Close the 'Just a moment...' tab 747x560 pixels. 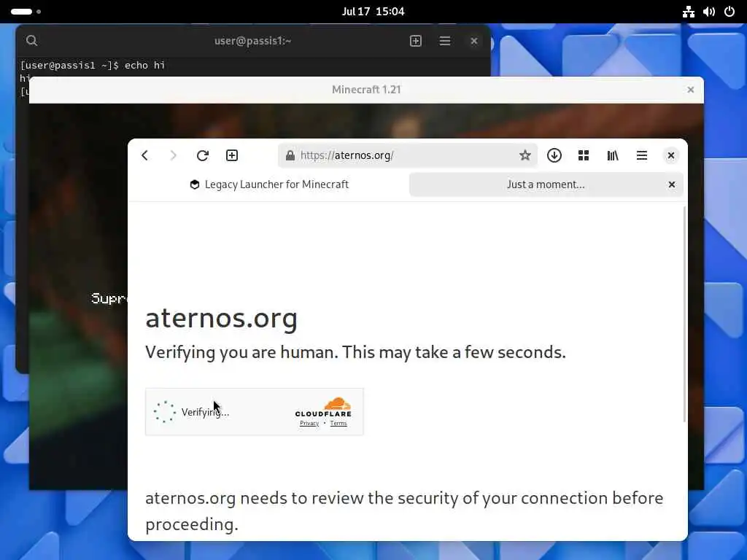pos(672,184)
